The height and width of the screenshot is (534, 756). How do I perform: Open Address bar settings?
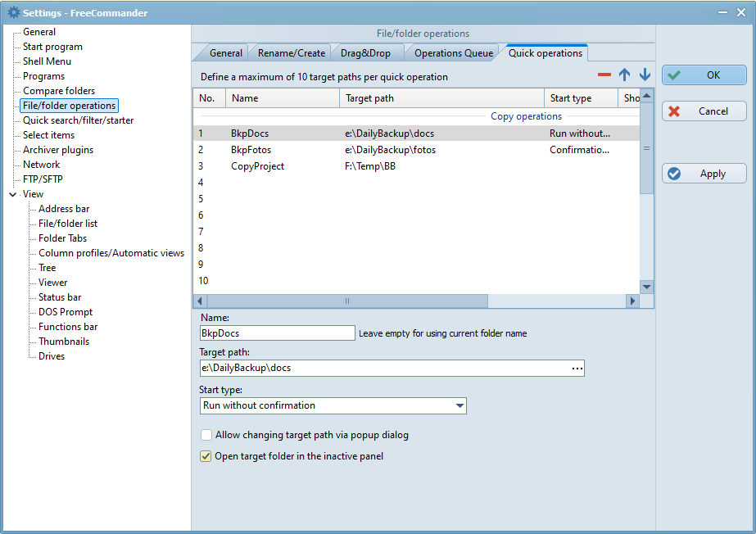tap(64, 209)
